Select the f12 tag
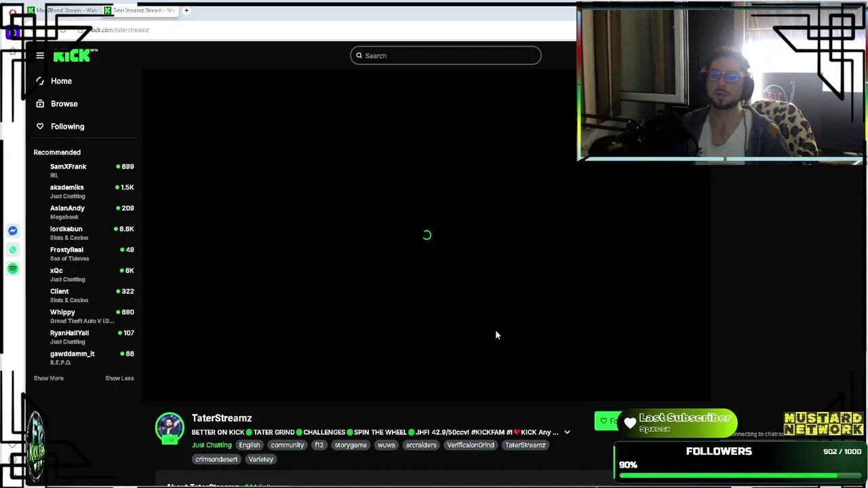 [x=319, y=445]
